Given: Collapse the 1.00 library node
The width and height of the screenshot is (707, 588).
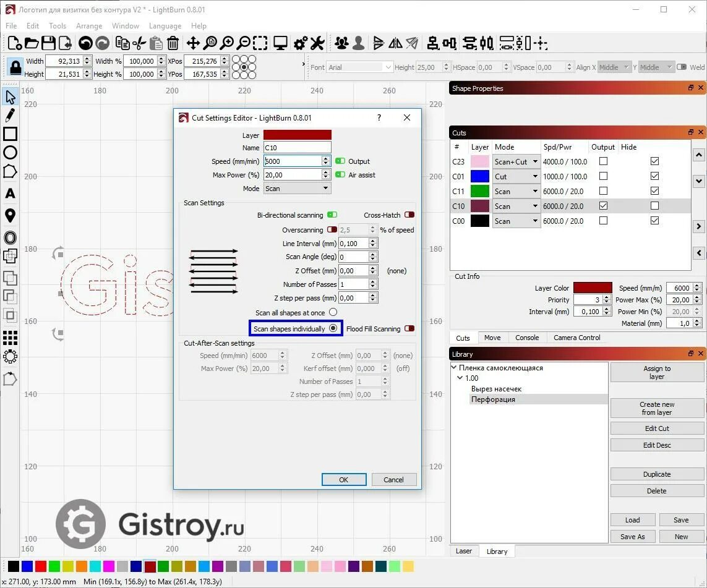Looking at the screenshot, I should pos(460,378).
